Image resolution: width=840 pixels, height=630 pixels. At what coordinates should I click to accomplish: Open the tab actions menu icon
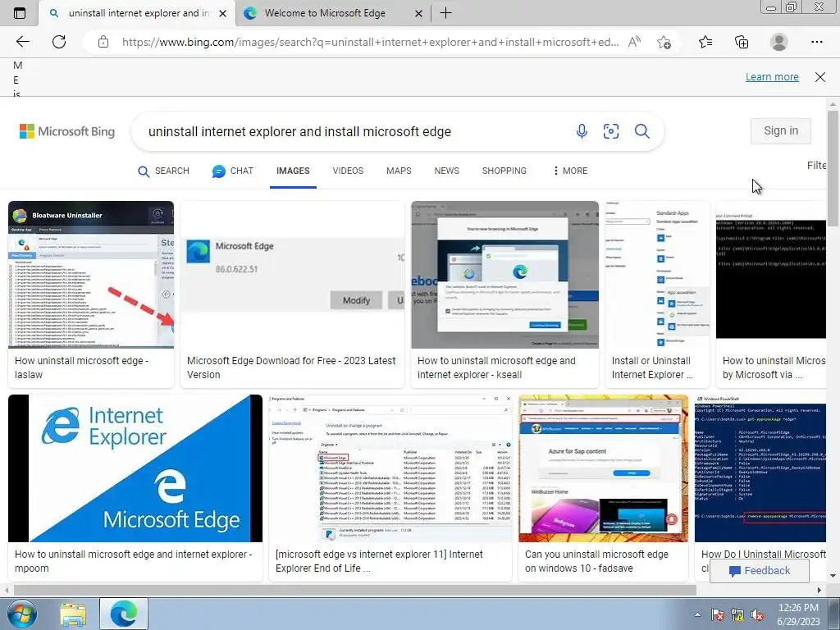[20, 13]
